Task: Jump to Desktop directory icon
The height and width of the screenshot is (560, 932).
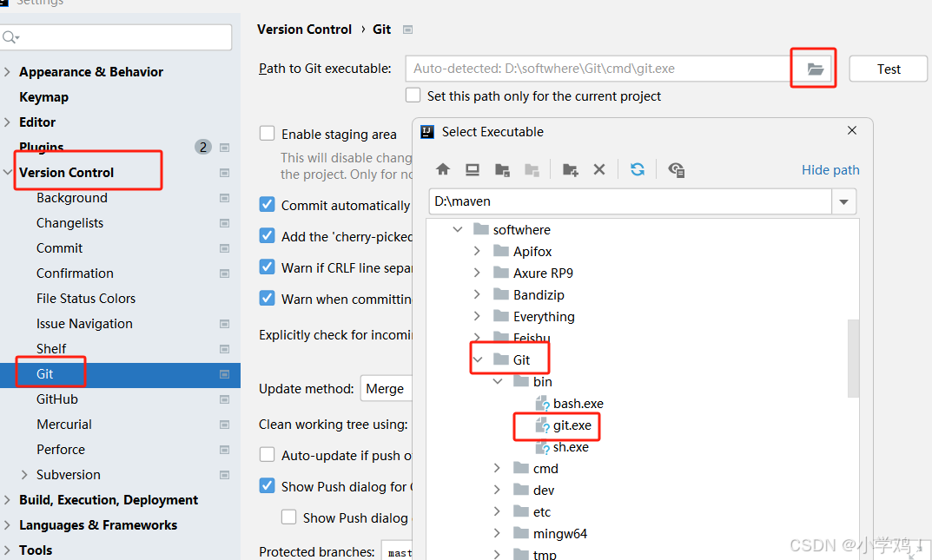Action: point(473,170)
